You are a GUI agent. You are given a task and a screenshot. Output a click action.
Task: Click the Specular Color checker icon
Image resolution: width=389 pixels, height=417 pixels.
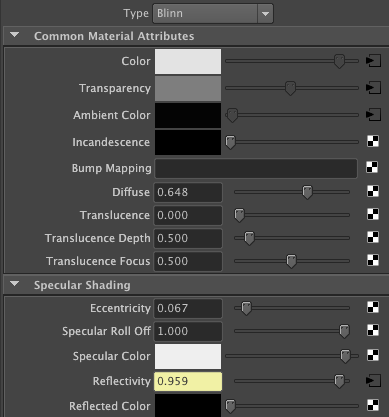coord(373,355)
